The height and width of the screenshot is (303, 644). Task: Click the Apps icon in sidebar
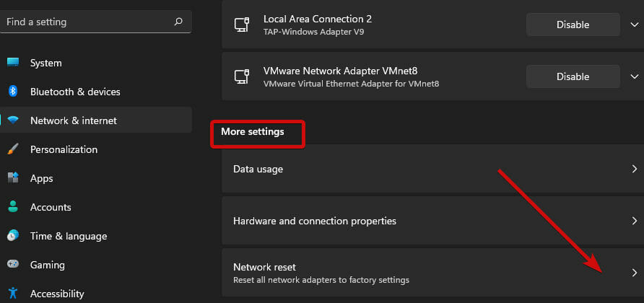13,177
